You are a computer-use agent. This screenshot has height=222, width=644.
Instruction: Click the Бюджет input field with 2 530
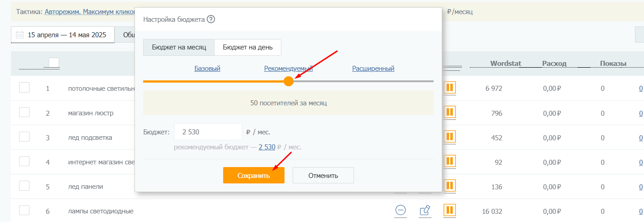(208, 132)
